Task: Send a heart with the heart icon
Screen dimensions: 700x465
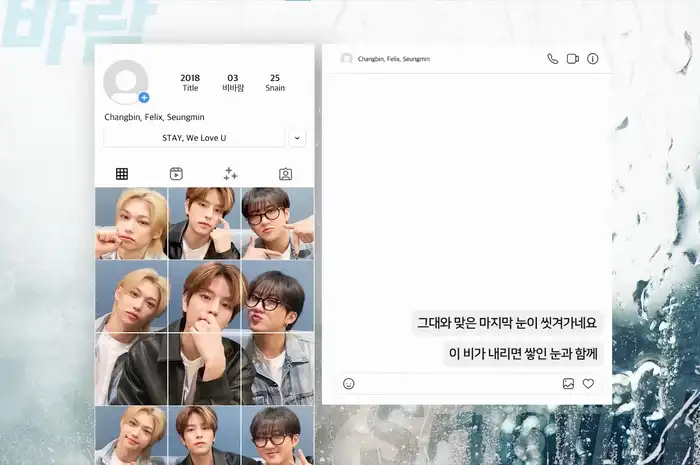Action: [588, 384]
